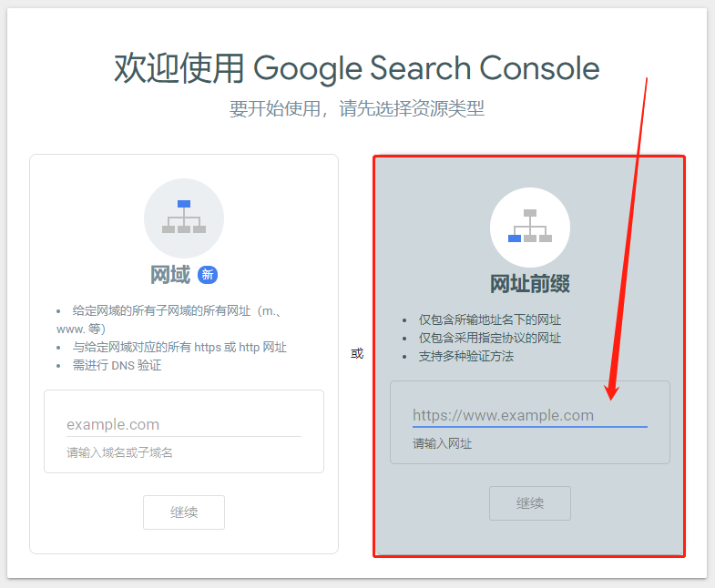The image size is (715, 588).
Task: Click text 与给定网域对应的所有 https 或 http 网址
Action: 179,348
